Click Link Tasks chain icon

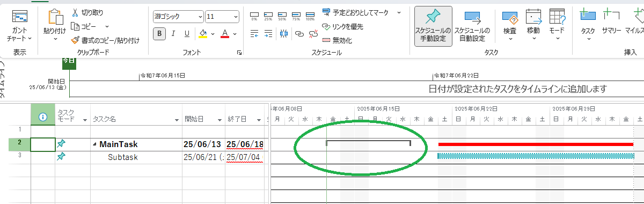(x=299, y=34)
